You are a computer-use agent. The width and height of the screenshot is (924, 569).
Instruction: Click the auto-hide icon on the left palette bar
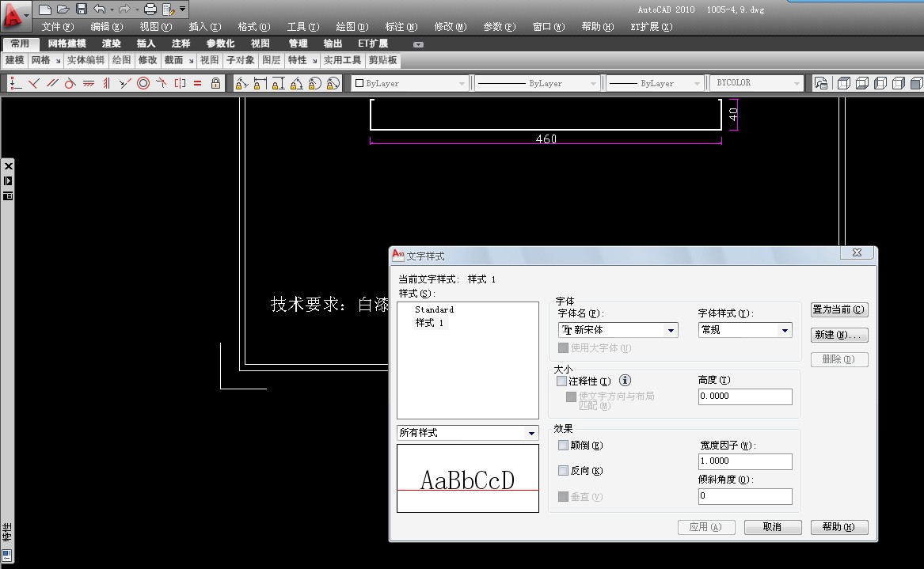tap(8, 181)
